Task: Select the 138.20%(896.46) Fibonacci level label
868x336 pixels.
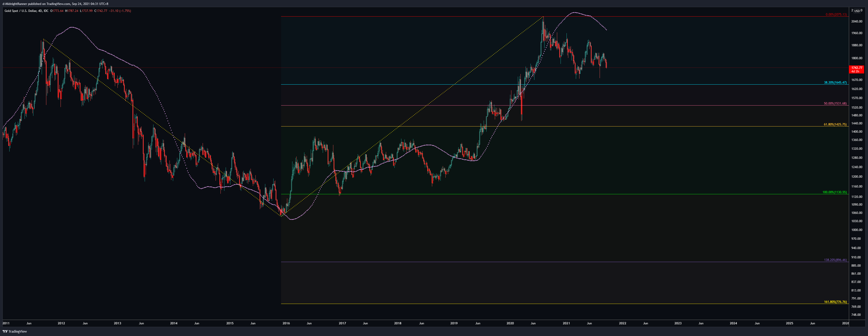Action: click(x=835, y=260)
